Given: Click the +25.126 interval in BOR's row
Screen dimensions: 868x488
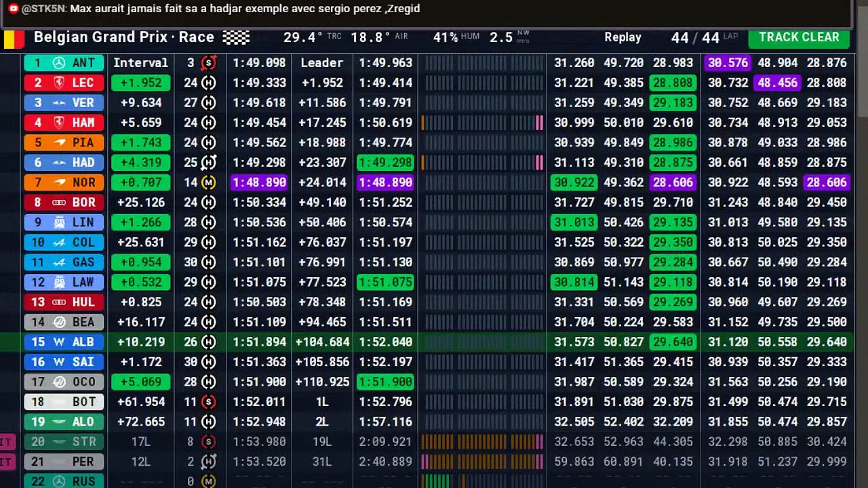Looking at the screenshot, I should [x=141, y=203].
